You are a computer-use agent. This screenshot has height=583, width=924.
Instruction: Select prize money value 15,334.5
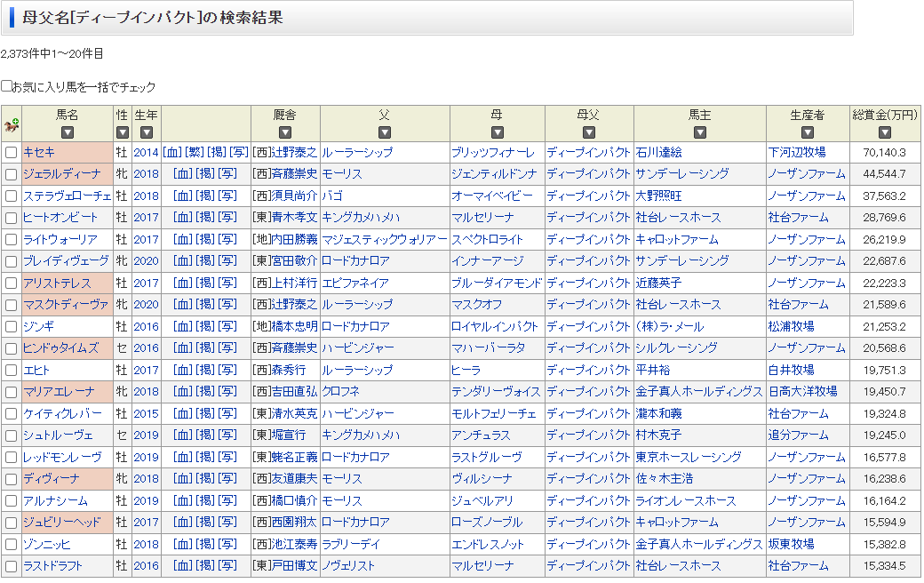[x=885, y=566]
